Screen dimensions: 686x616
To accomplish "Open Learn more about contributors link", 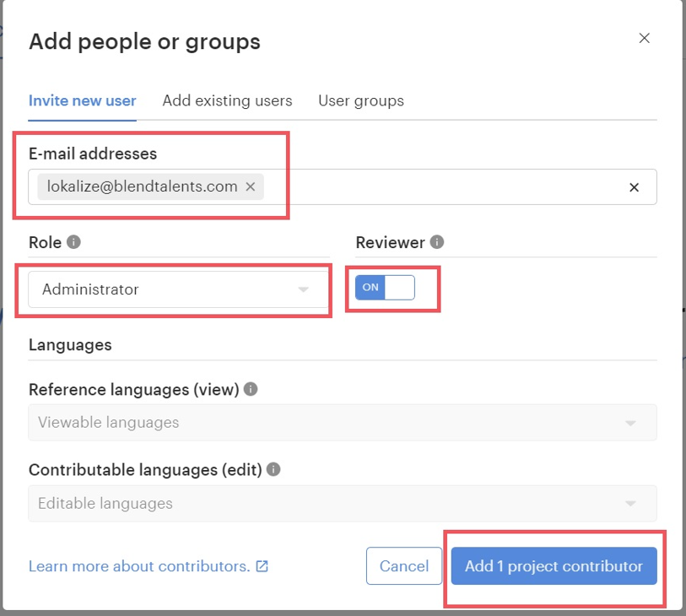I will coord(139,566).
